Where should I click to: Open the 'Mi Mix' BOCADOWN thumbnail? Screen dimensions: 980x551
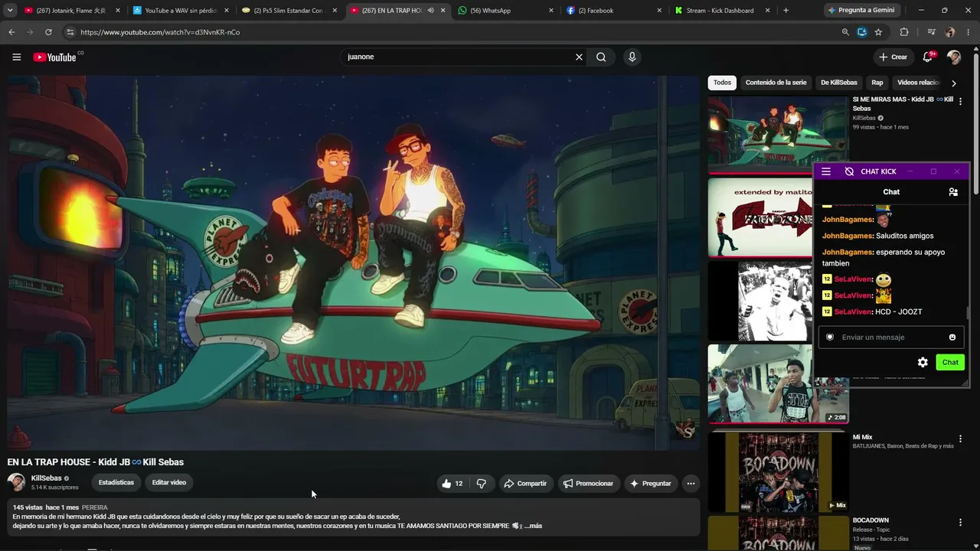click(778, 471)
